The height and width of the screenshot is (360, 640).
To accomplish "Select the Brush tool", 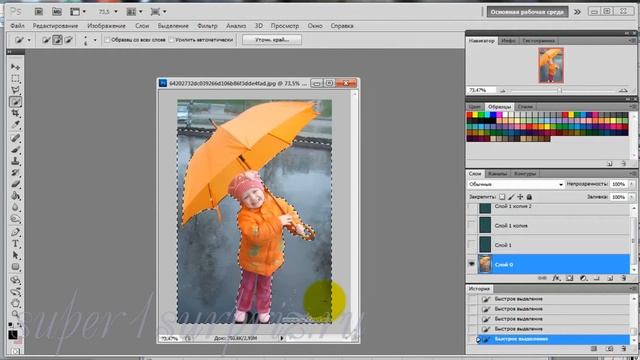I will (15, 149).
